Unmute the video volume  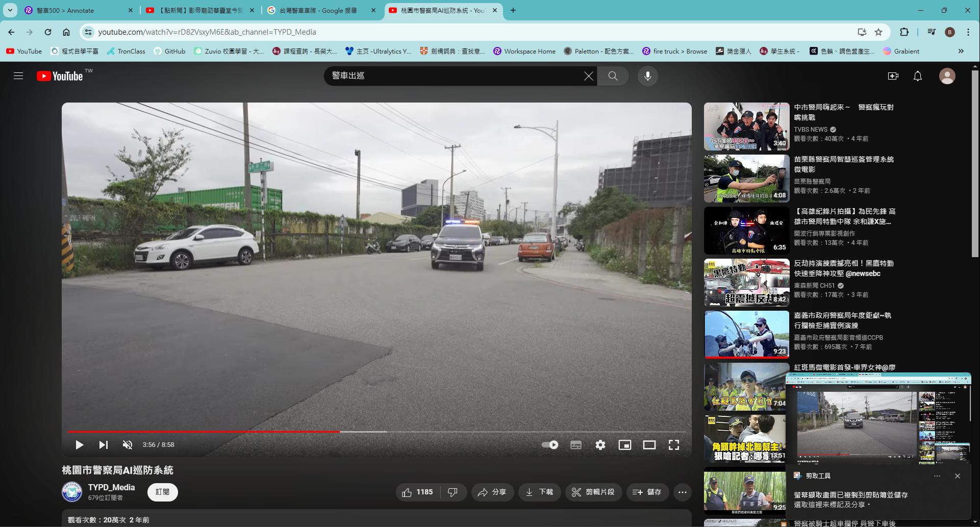point(128,445)
